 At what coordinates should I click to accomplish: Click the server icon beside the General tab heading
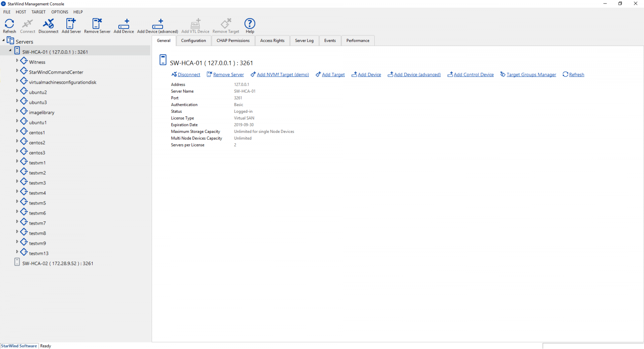[163, 60]
